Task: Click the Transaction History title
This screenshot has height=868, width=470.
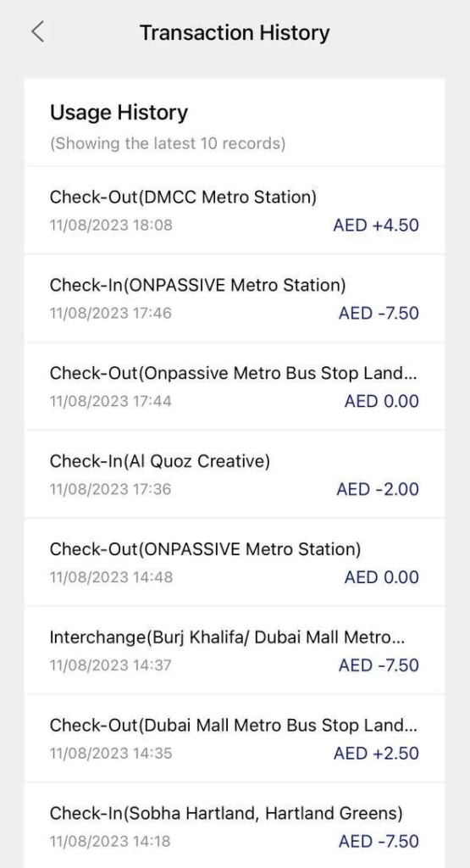Action: 235,33
